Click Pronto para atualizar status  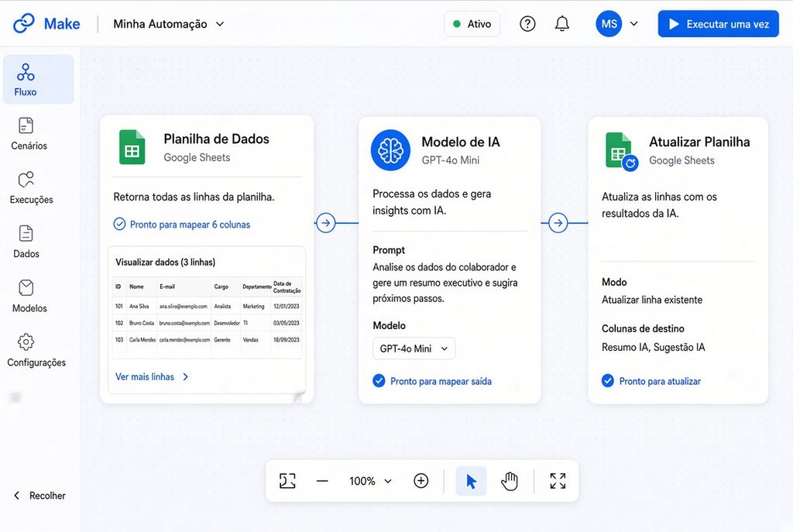click(x=651, y=381)
